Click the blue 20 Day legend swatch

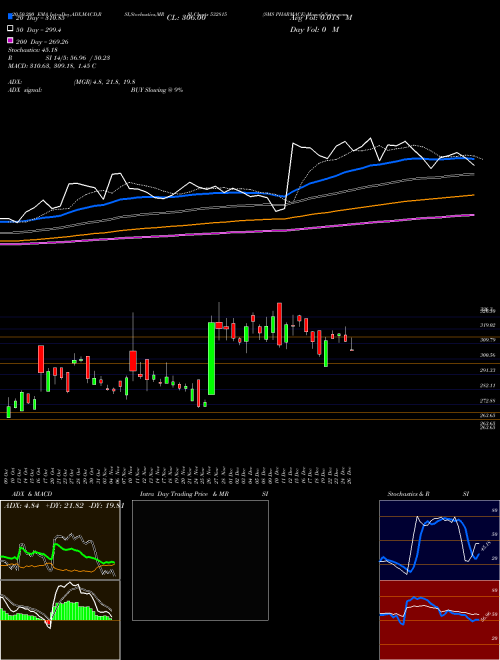[x=10, y=17]
